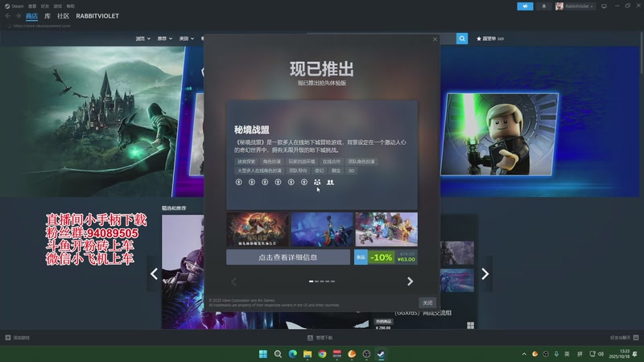Click the blue announcements megaphone button
The image size is (644, 362).
coord(525,6)
